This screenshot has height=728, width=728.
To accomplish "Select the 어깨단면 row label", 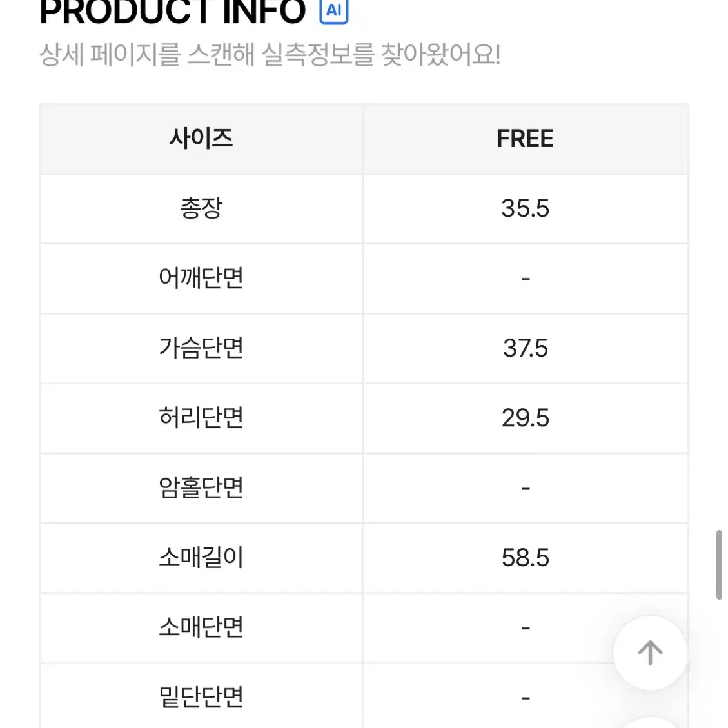I will [201, 278].
